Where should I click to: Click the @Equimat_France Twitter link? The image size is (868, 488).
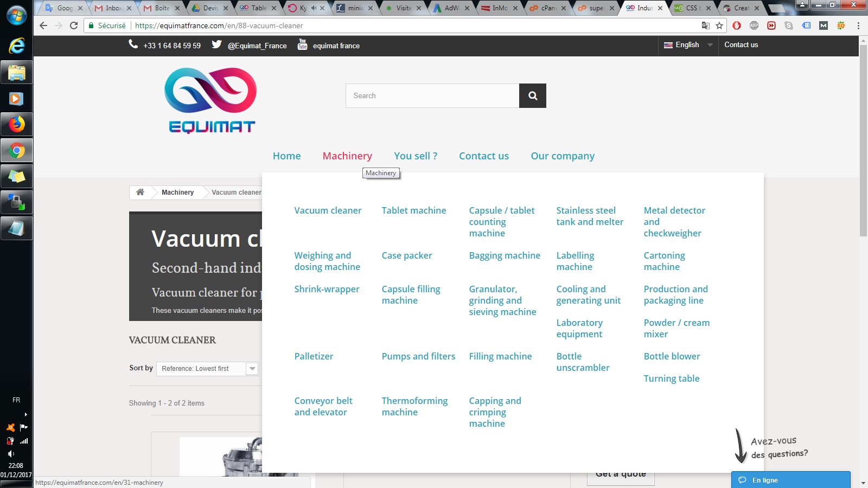point(257,46)
